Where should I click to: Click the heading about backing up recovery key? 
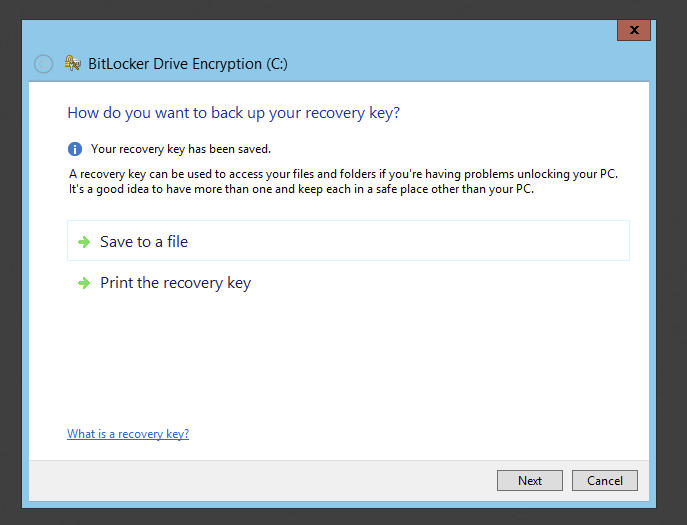click(x=233, y=113)
